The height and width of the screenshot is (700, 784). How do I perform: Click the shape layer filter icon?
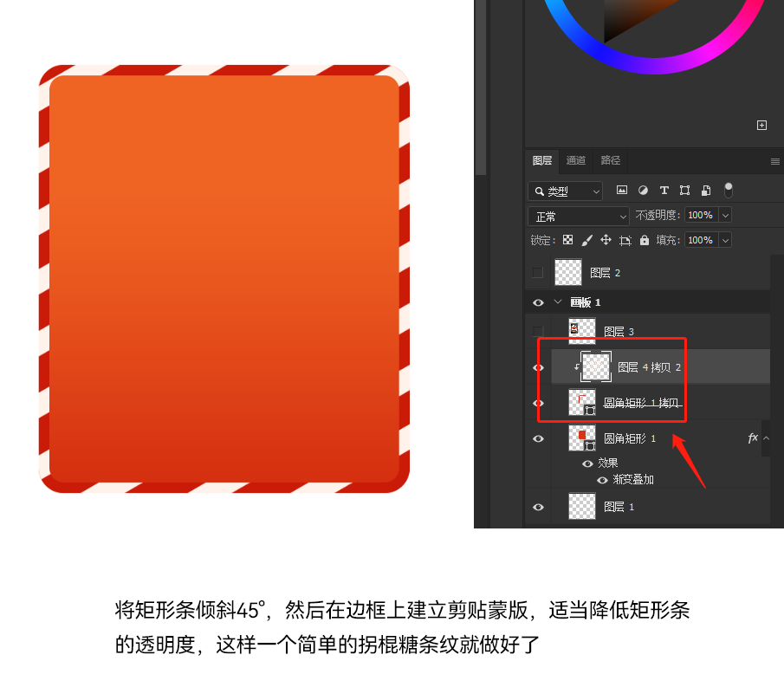[684, 190]
